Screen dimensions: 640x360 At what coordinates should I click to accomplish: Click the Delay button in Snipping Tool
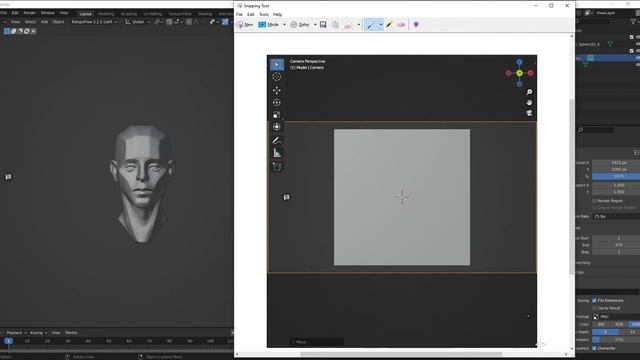300,24
